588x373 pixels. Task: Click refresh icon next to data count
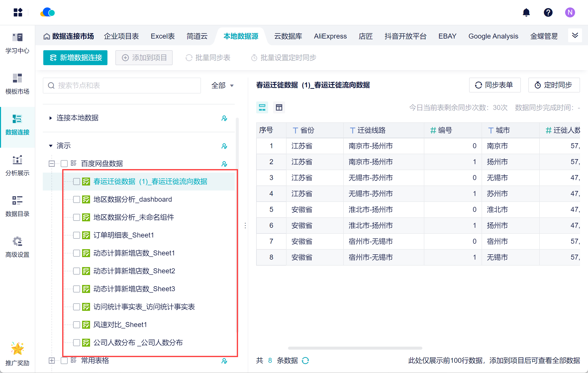(x=305, y=360)
